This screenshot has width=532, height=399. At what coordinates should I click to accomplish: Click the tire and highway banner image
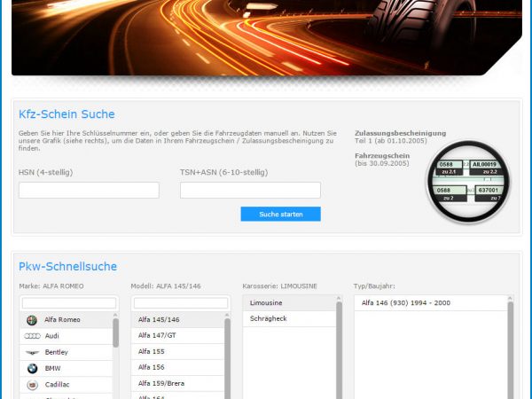[267, 37]
